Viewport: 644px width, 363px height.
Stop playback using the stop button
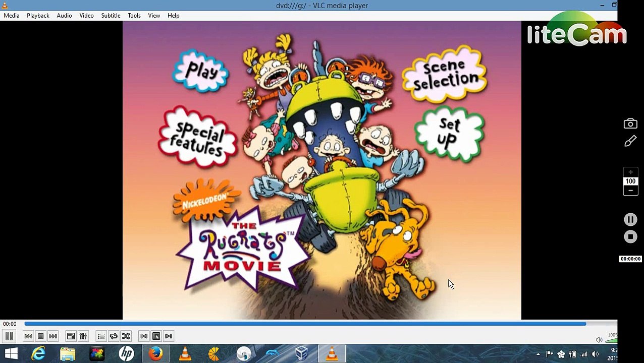pos(41,336)
